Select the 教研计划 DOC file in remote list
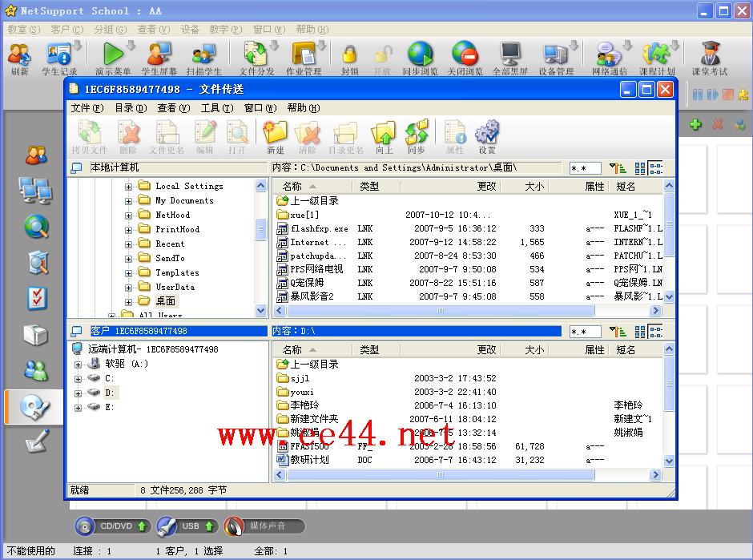753x560 pixels. coord(309,460)
